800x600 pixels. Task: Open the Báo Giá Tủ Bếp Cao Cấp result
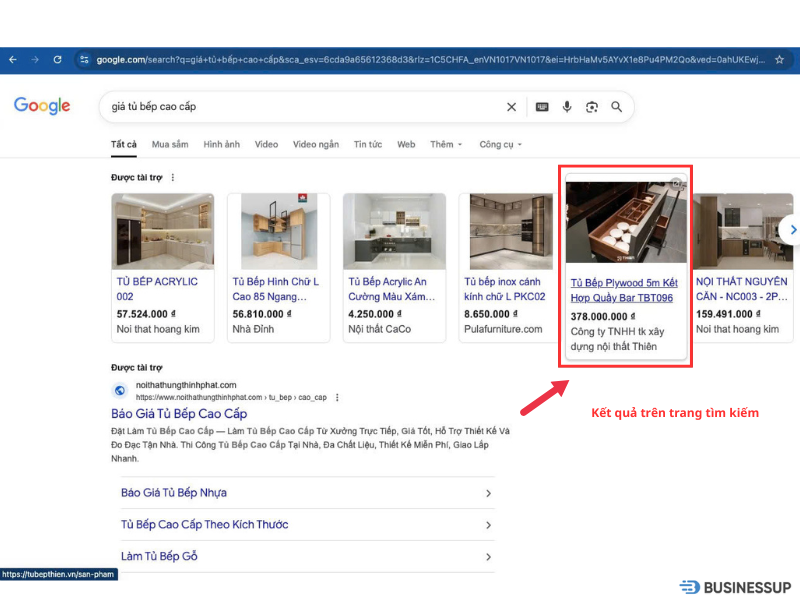(178, 414)
